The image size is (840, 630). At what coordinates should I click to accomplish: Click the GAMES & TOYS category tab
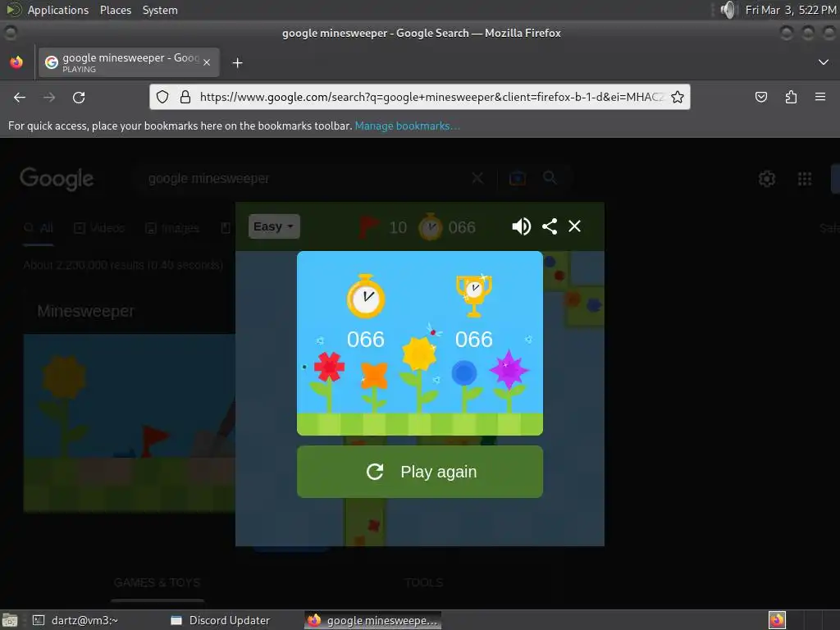tap(157, 582)
